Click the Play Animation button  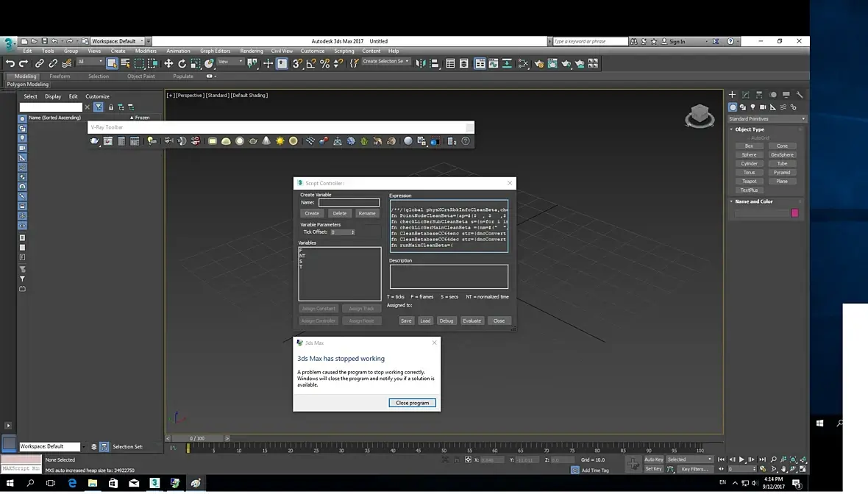click(741, 459)
